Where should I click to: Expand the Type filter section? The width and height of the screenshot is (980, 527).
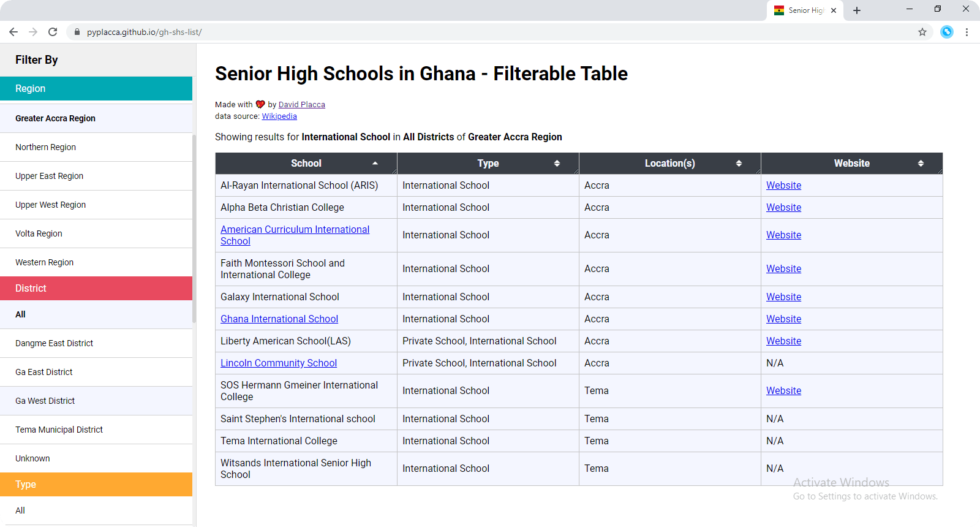[x=96, y=484]
